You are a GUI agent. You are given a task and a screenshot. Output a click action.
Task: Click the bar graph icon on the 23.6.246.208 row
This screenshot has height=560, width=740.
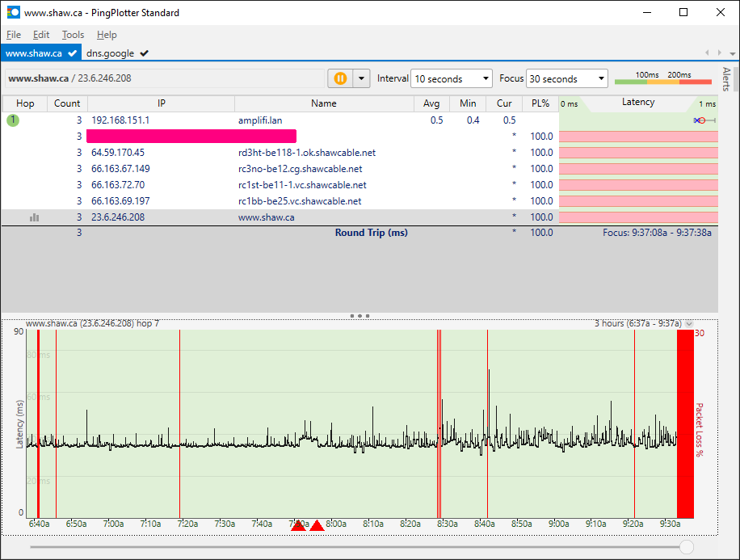click(x=34, y=217)
